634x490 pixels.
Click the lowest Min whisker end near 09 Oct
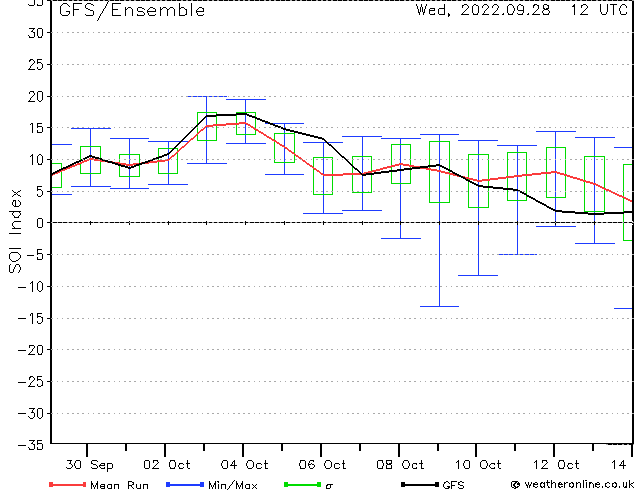click(440, 306)
